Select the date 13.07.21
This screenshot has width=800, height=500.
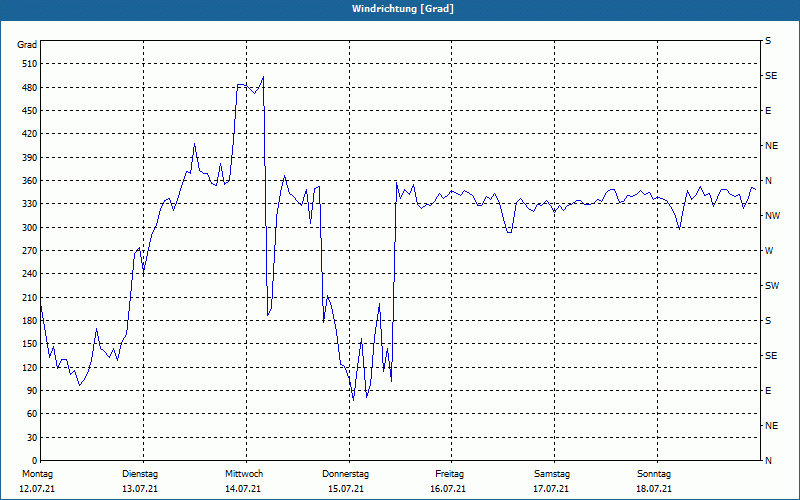click(x=140, y=489)
